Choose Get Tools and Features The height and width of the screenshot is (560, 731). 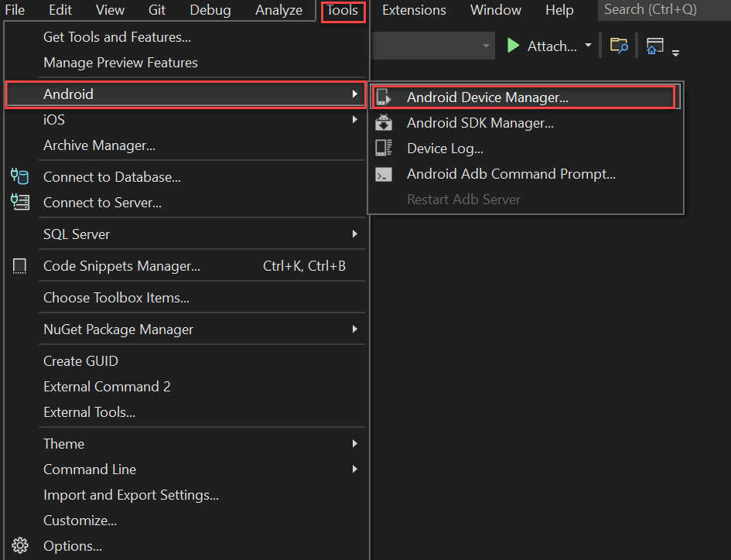point(186,37)
